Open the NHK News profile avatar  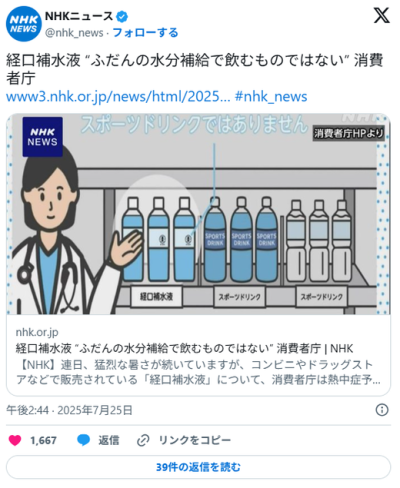coord(24,24)
